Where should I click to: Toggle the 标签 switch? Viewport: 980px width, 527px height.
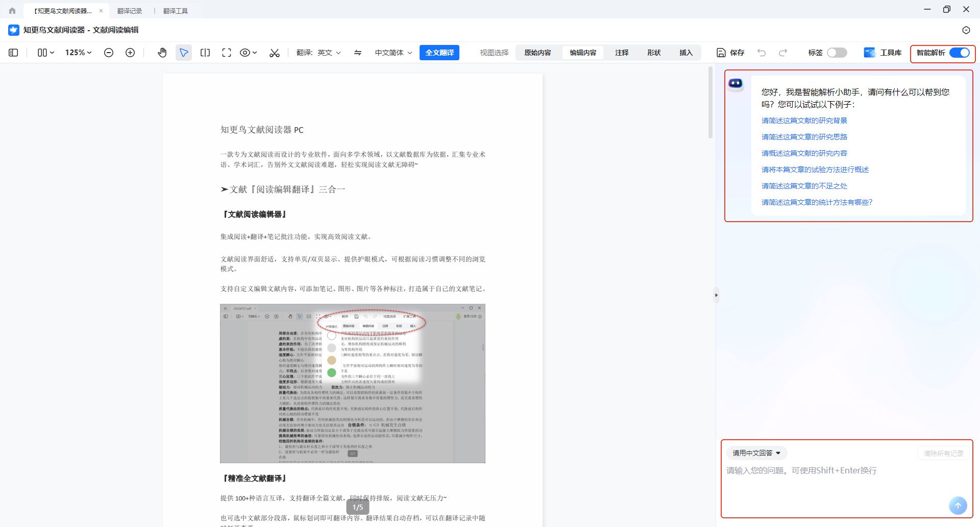[837, 53]
